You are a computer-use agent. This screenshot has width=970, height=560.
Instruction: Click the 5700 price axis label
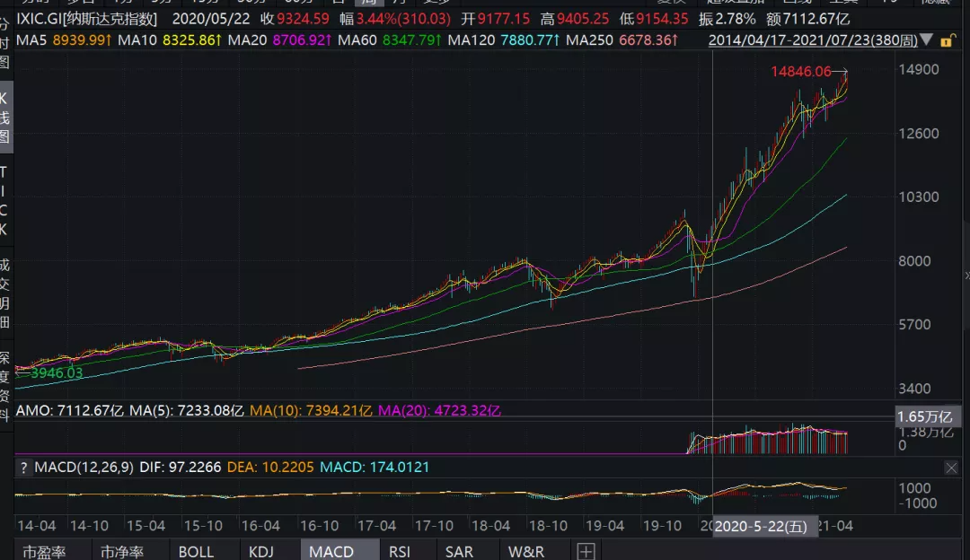coord(914,325)
